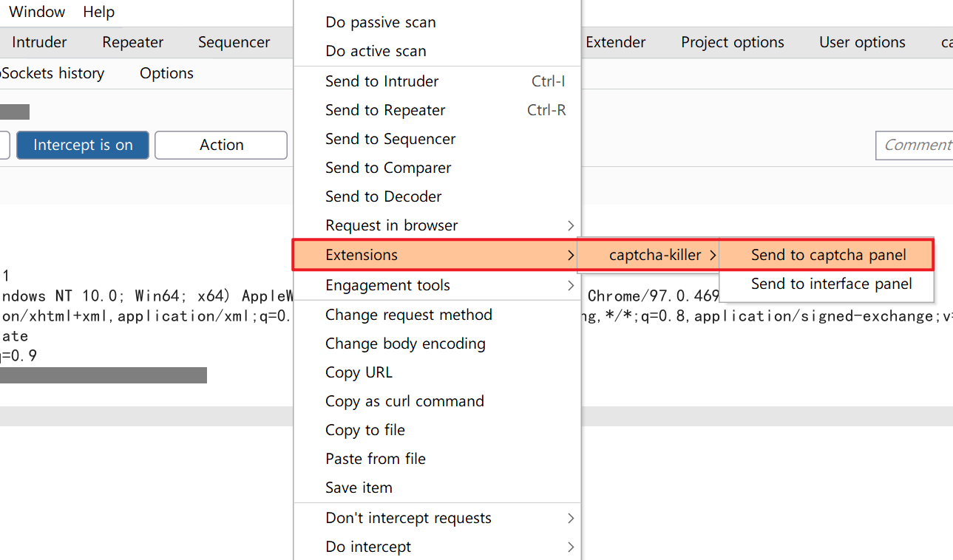Expand the Extensions submenu
953x560 pixels.
pos(436,255)
